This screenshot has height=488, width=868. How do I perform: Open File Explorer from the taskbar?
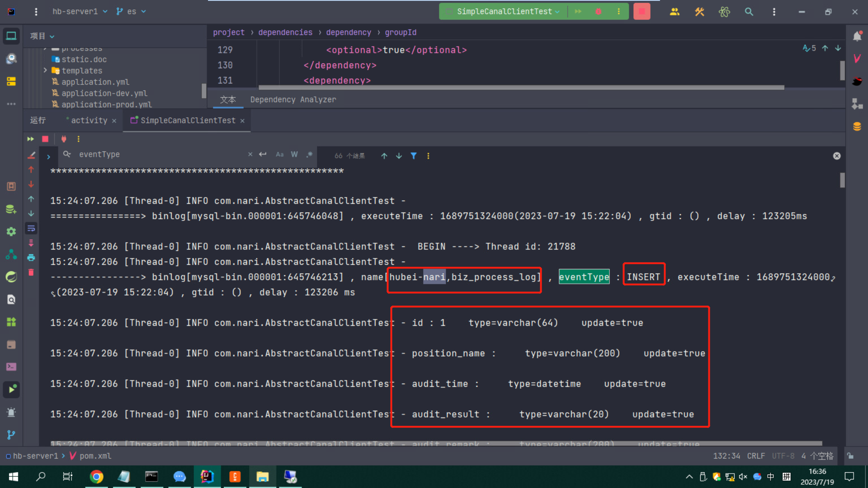pos(262,477)
